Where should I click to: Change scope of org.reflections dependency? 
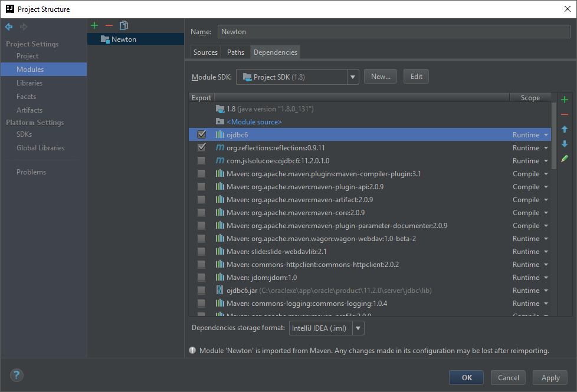click(530, 148)
